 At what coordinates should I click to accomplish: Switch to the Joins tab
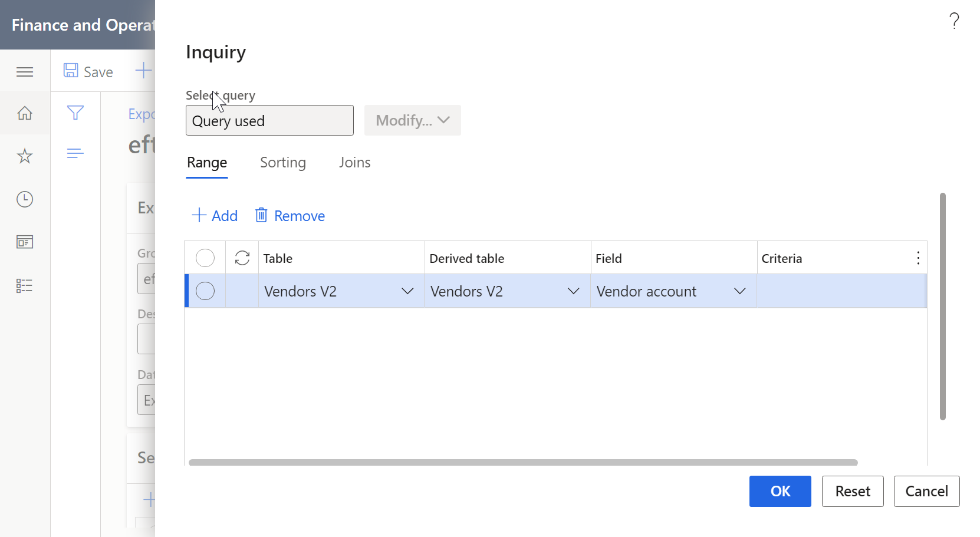(355, 163)
